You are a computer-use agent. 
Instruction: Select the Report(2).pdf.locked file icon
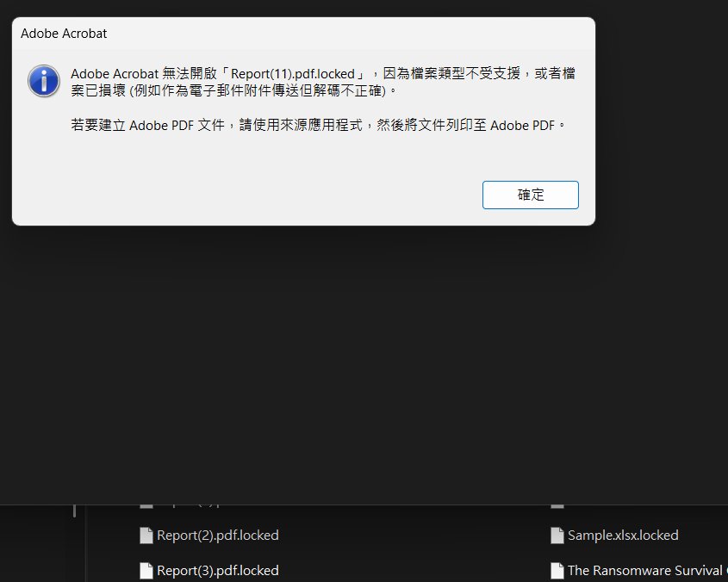146,536
